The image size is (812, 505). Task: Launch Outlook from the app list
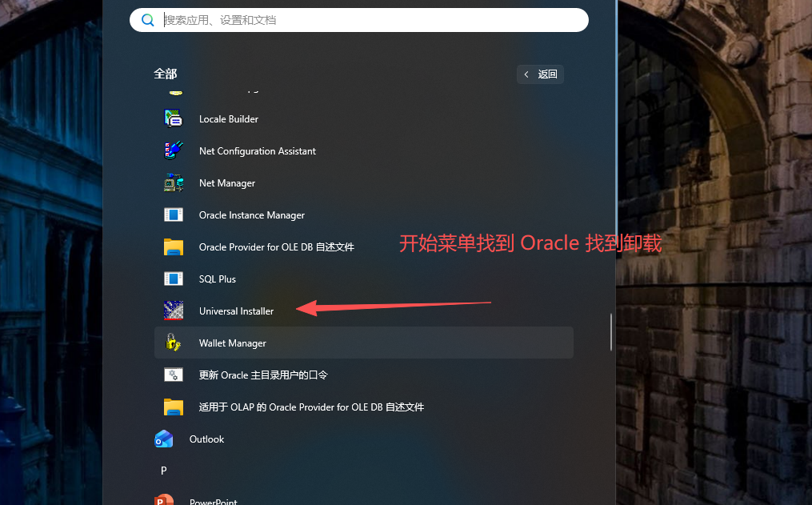pyautogui.click(x=363, y=439)
